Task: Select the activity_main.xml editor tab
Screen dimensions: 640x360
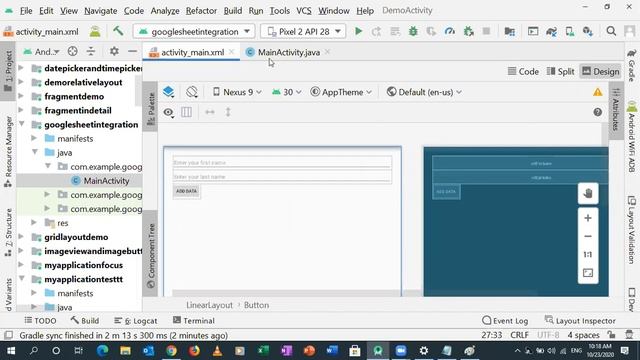Action: click(x=192, y=52)
